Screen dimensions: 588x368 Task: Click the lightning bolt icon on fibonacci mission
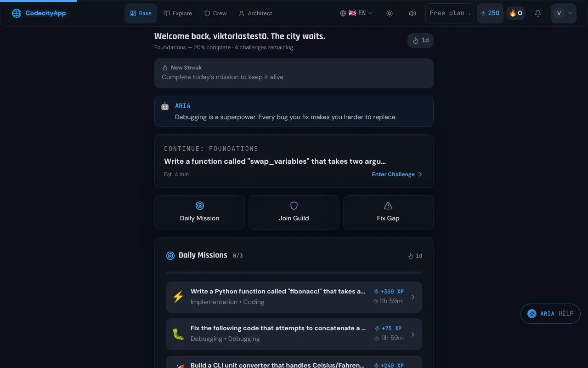coord(178,297)
